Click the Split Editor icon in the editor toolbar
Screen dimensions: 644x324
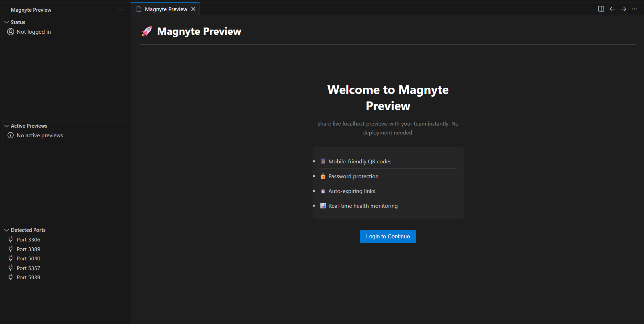click(x=601, y=9)
